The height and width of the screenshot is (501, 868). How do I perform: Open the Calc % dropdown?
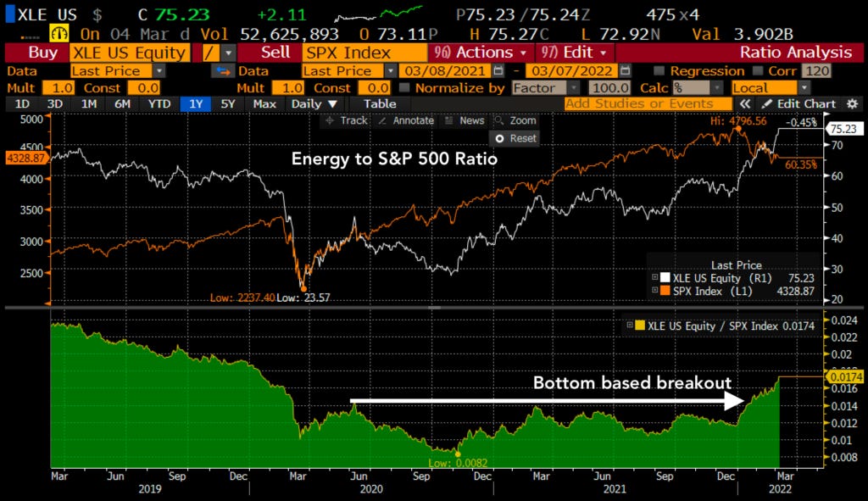tap(717, 87)
